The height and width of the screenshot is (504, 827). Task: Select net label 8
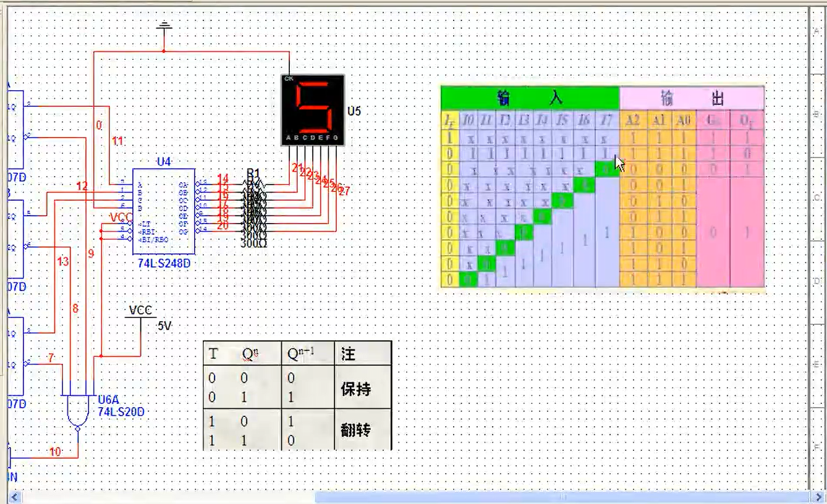(75, 308)
